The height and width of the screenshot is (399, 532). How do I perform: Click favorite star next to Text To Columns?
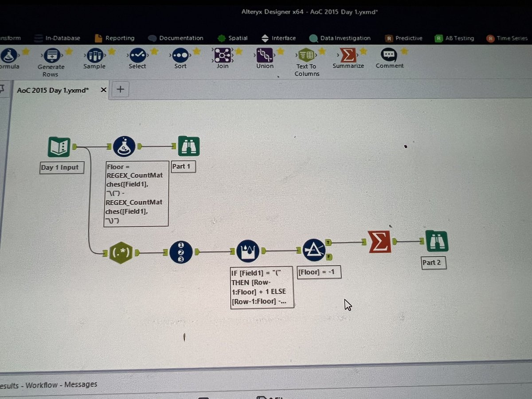[x=322, y=51]
